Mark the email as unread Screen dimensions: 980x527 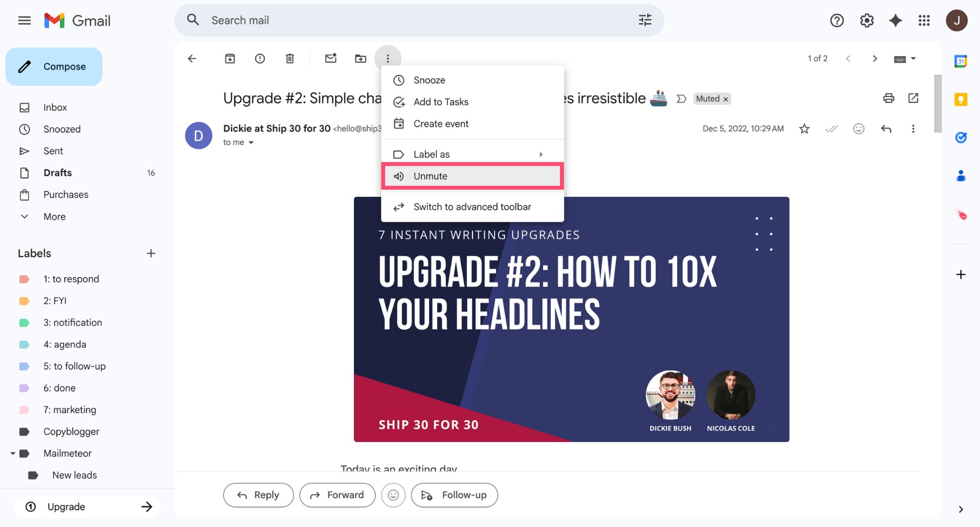tap(331, 58)
